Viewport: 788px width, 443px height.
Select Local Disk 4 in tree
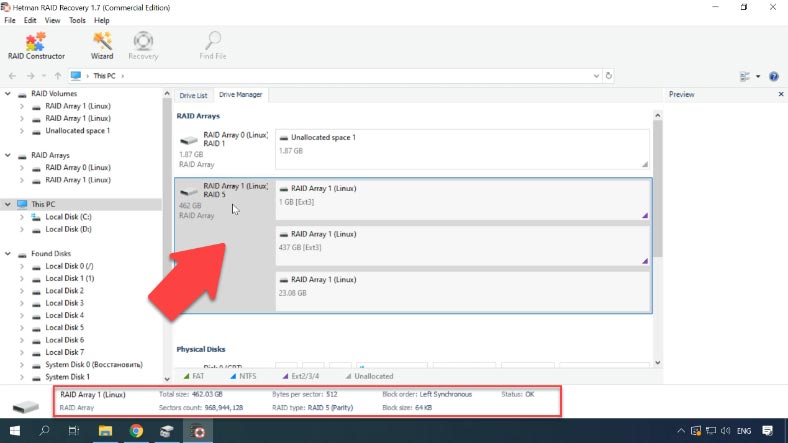[64, 315]
